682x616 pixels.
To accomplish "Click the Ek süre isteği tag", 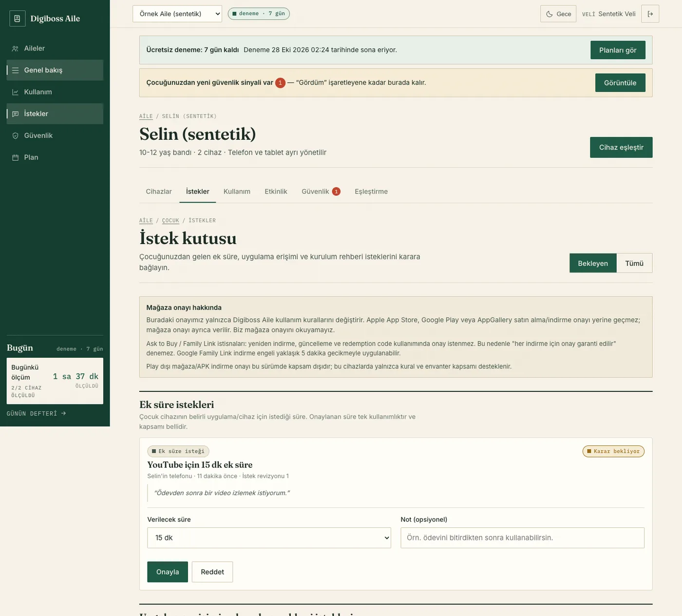I will tap(178, 451).
